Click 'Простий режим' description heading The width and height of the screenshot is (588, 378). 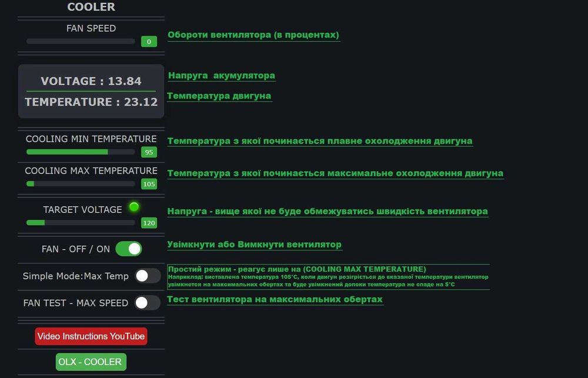296,269
